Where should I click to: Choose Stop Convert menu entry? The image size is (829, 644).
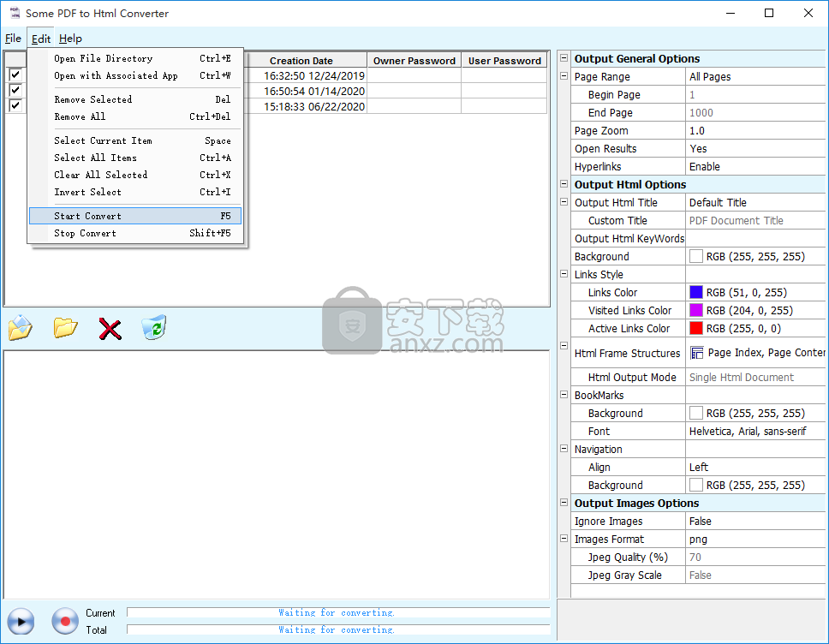pyautogui.click(x=135, y=233)
